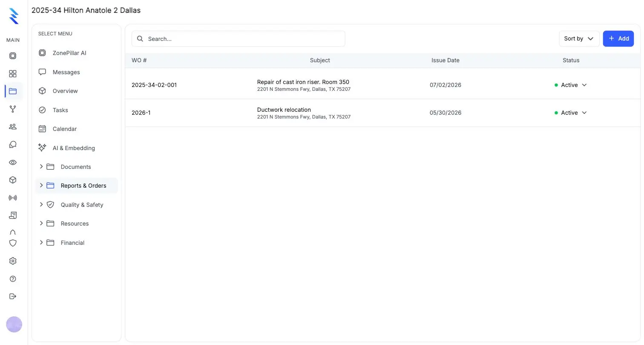Click the app logo at top left
The width and height of the screenshot is (644, 345).
click(x=14, y=16)
